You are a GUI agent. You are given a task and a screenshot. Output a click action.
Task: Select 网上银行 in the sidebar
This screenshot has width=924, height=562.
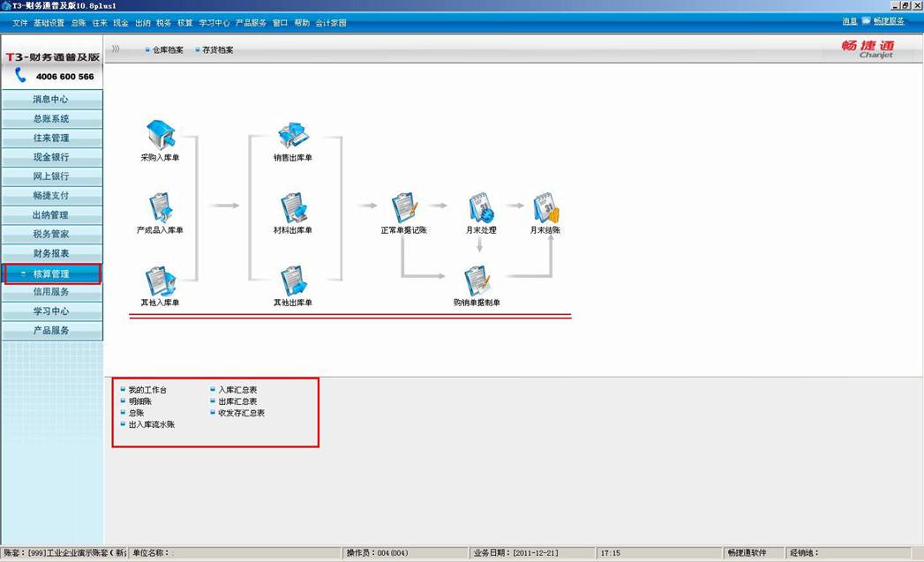point(52,176)
